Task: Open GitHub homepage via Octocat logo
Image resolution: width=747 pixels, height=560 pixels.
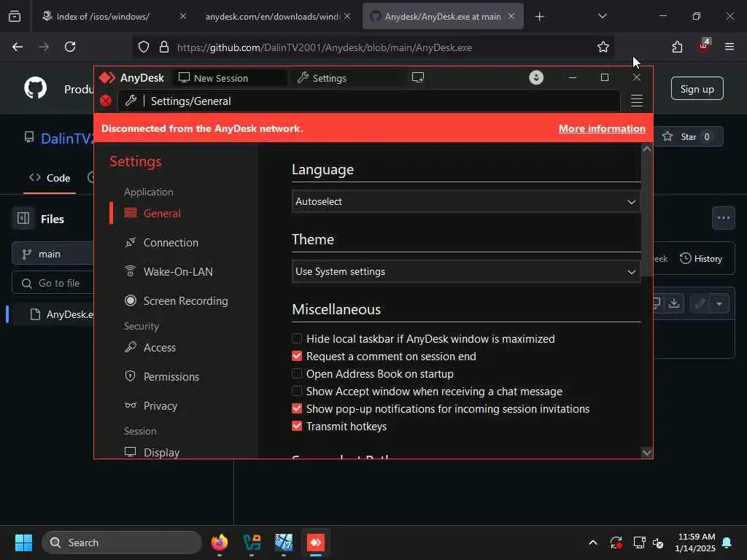Action: (x=36, y=88)
